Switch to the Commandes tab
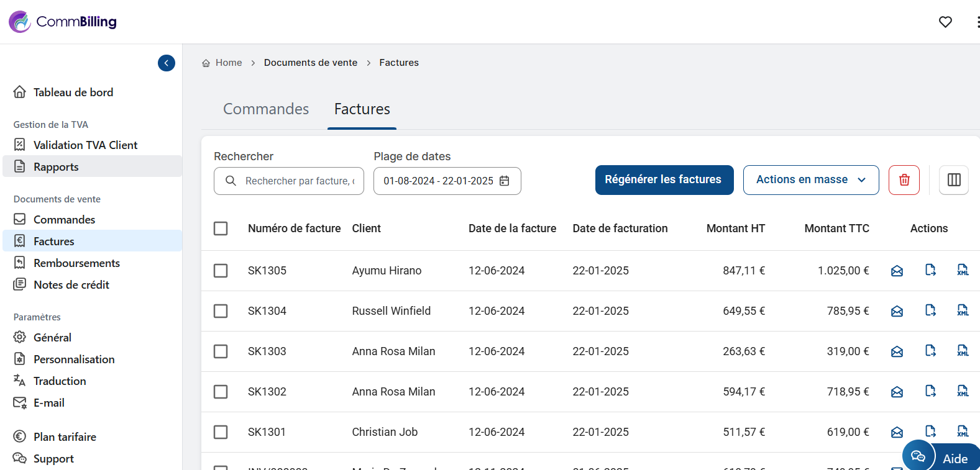 pos(266,109)
